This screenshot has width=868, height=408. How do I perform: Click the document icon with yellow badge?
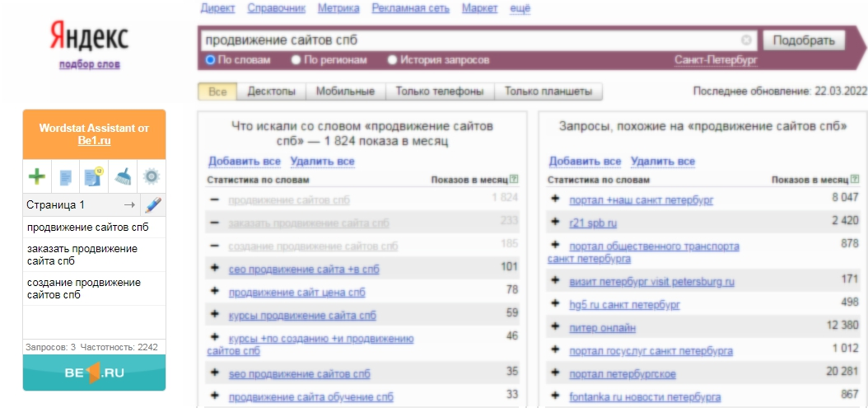coord(93,176)
